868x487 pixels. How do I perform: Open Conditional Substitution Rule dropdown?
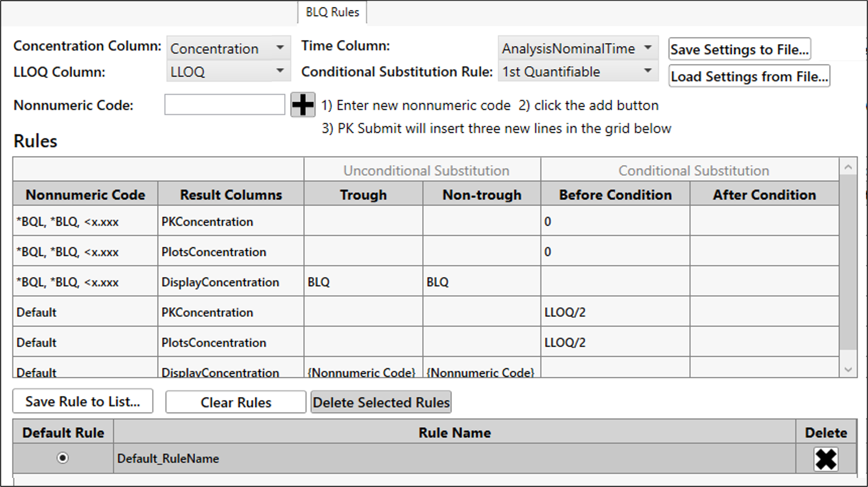577,72
